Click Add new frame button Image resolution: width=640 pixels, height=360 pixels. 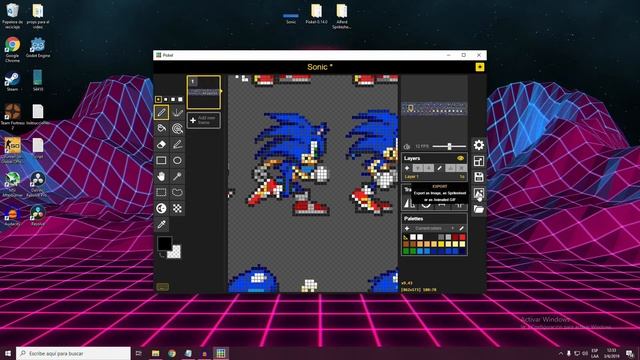coord(204,120)
